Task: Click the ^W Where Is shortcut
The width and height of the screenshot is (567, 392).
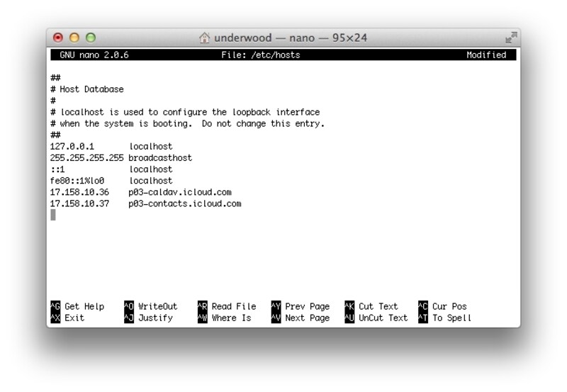Action: [225, 318]
